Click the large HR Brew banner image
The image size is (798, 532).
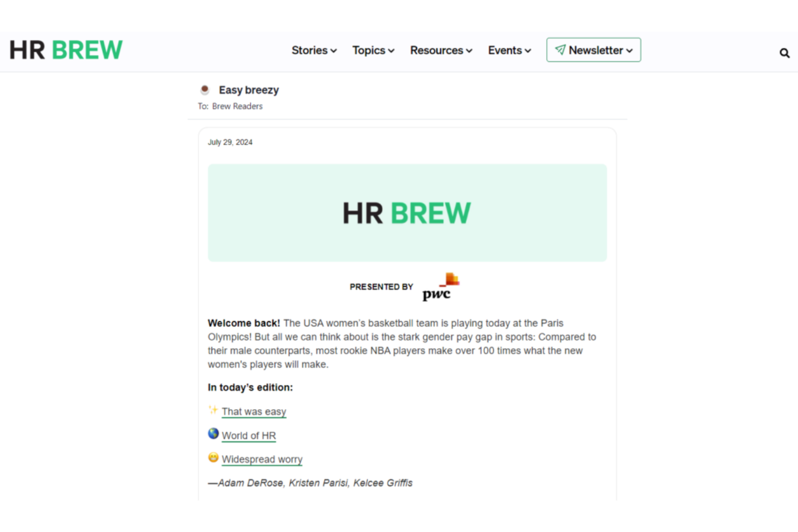407,213
